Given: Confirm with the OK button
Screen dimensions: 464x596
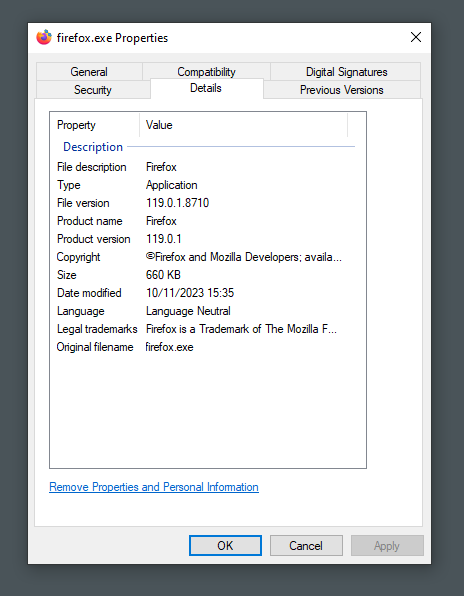Looking at the screenshot, I should [225, 545].
